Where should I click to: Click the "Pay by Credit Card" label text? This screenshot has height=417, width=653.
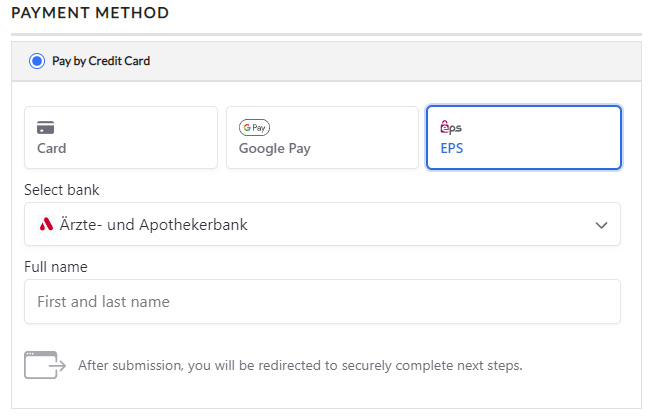pos(101,61)
